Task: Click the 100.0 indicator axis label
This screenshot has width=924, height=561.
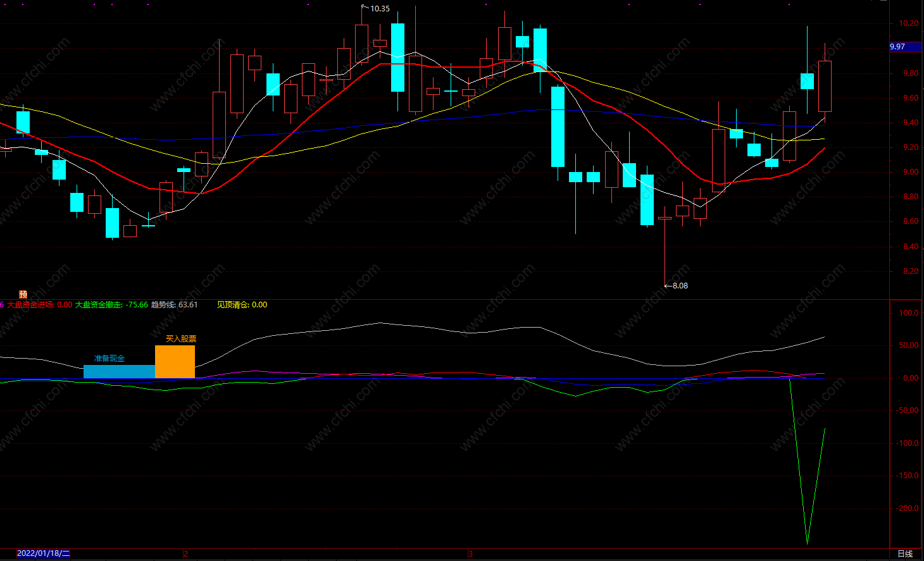Action: (909, 313)
